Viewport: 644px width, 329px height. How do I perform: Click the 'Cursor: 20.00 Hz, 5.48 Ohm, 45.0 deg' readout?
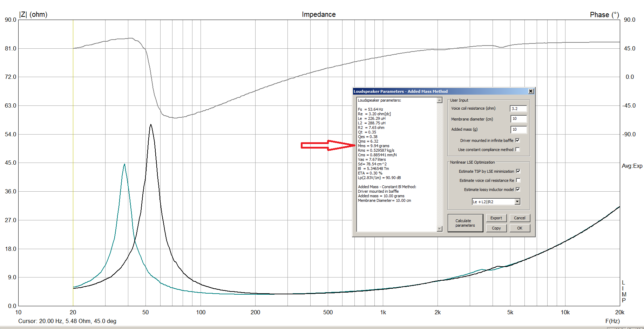click(x=67, y=321)
